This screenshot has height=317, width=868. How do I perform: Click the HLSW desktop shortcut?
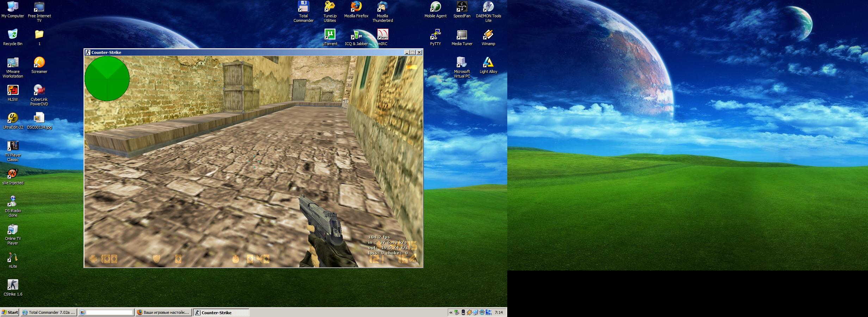[13, 91]
